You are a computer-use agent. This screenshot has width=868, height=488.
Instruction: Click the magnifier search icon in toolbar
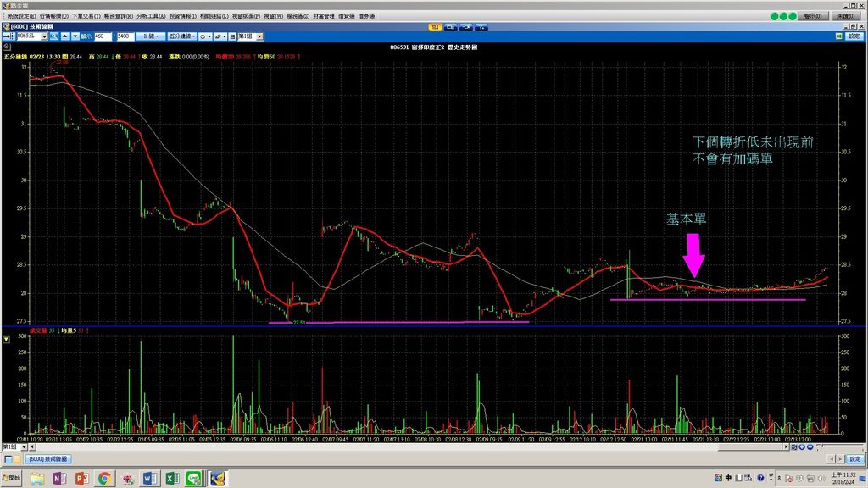[x=54, y=36]
